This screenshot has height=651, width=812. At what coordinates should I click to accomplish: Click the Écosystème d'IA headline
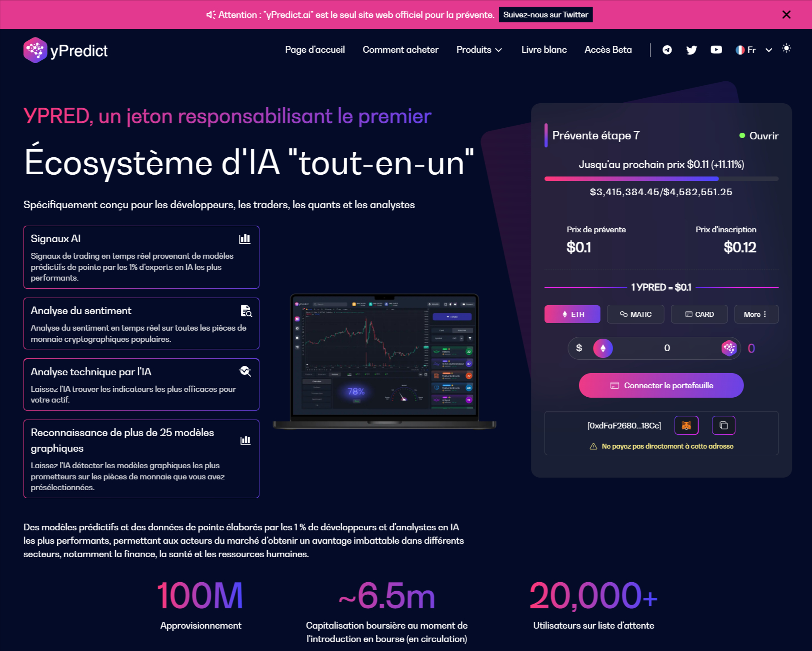tap(249, 163)
